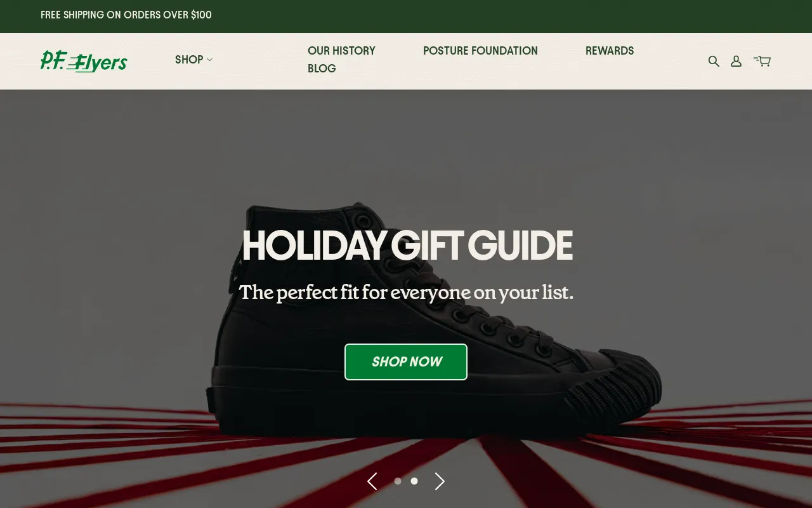
Task: Click the green SHOP NOW button
Action: pos(406,362)
